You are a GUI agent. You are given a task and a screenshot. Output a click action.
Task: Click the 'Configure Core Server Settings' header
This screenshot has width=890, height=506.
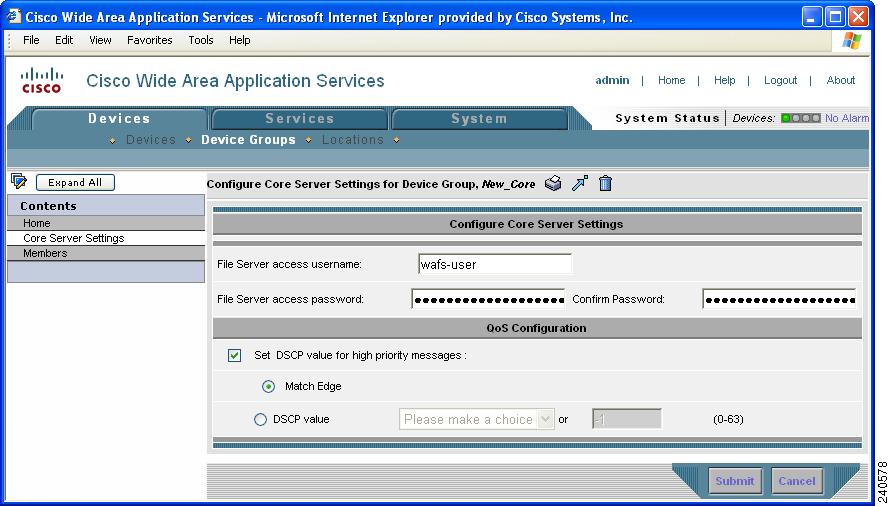[x=536, y=224]
